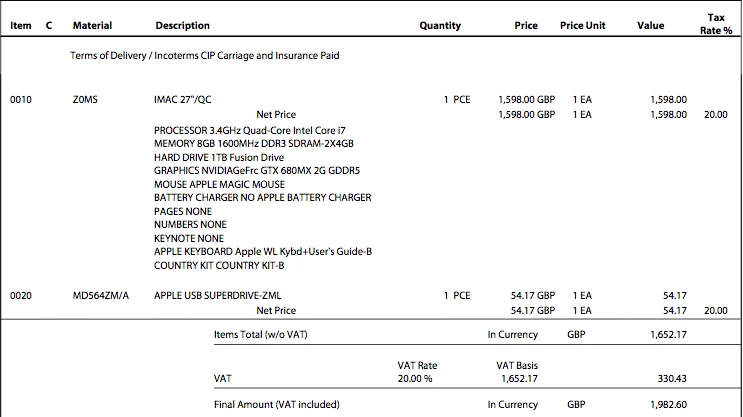The width and height of the screenshot is (743, 417).
Task: Click the Price Unit column header
Action: click(582, 26)
